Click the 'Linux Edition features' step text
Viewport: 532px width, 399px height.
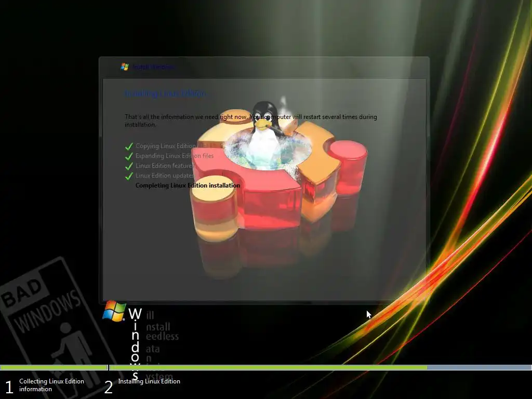(x=164, y=166)
